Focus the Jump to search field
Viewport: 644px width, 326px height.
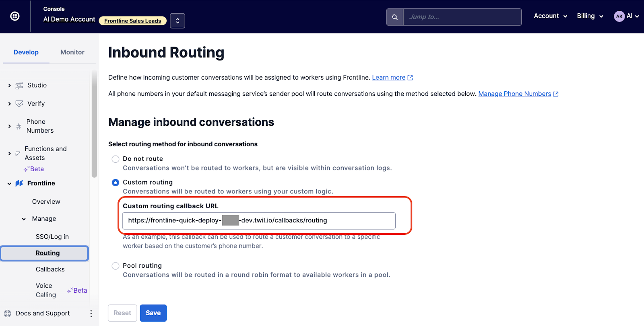click(x=462, y=17)
